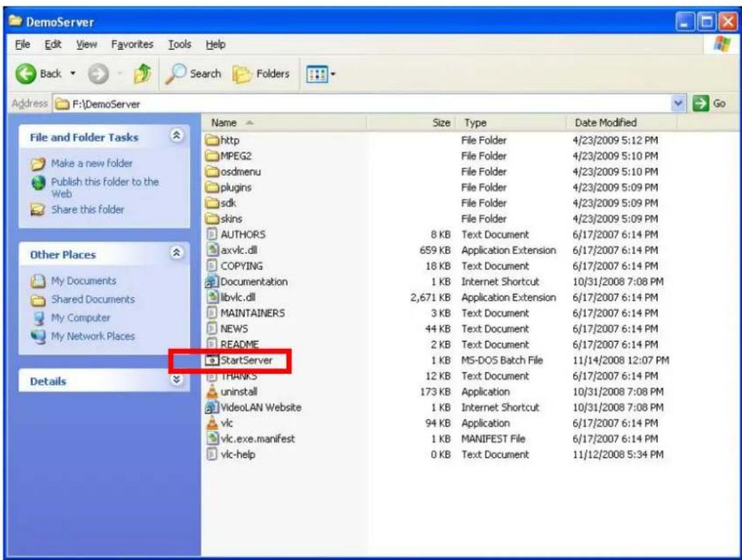The height and width of the screenshot is (560, 742).
Task: Click Publish this folder to the Web
Action: click(105, 188)
